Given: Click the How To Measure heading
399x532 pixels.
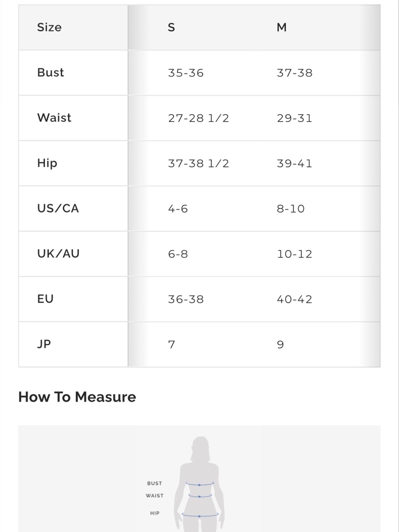Looking at the screenshot, I should point(77,397).
